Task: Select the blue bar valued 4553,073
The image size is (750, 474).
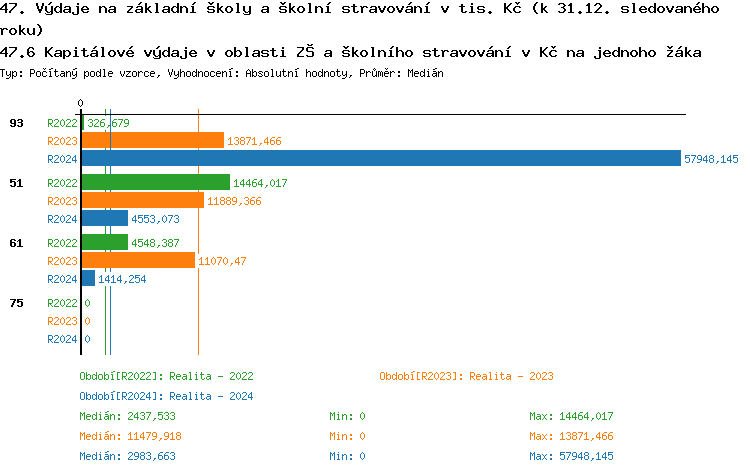Action: (x=104, y=219)
